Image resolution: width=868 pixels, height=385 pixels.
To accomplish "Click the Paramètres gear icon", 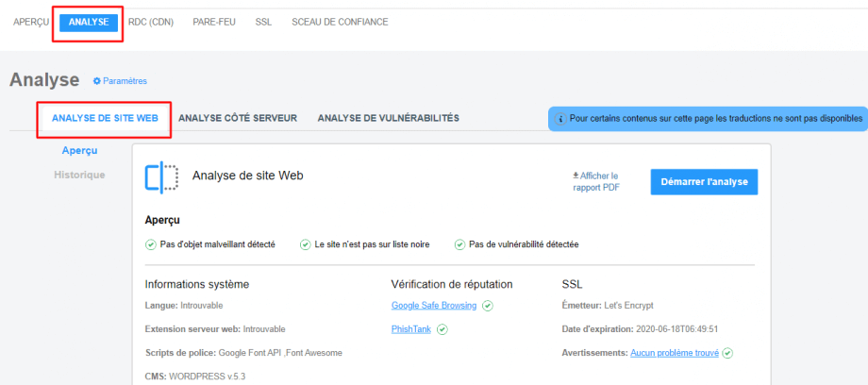I will pos(97,81).
